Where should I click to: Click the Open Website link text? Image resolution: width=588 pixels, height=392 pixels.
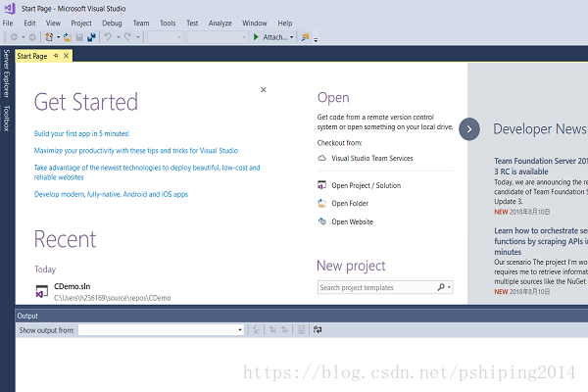(352, 221)
